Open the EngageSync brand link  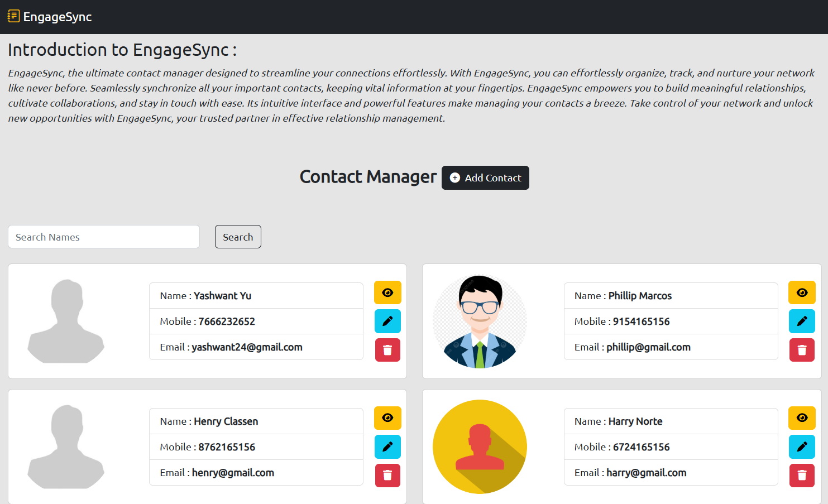tap(50, 17)
